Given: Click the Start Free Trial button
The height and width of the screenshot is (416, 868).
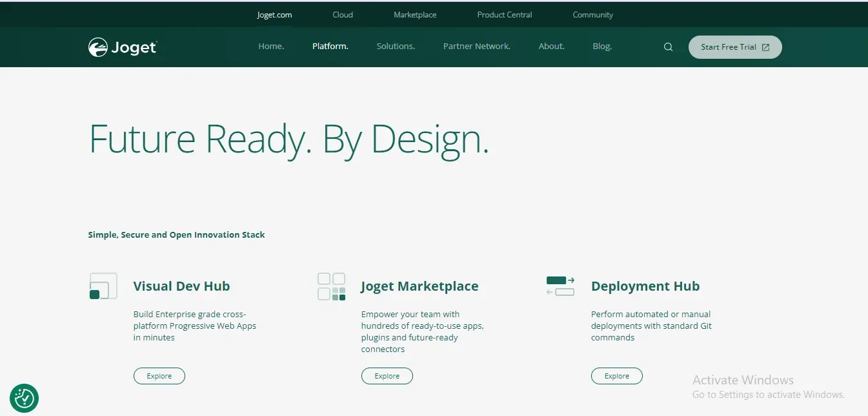Looking at the screenshot, I should click(735, 47).
